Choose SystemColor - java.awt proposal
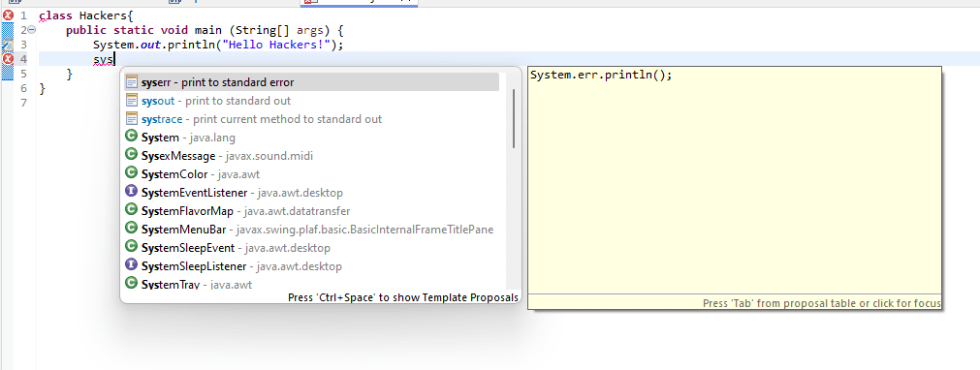 [x=312, y=174]
